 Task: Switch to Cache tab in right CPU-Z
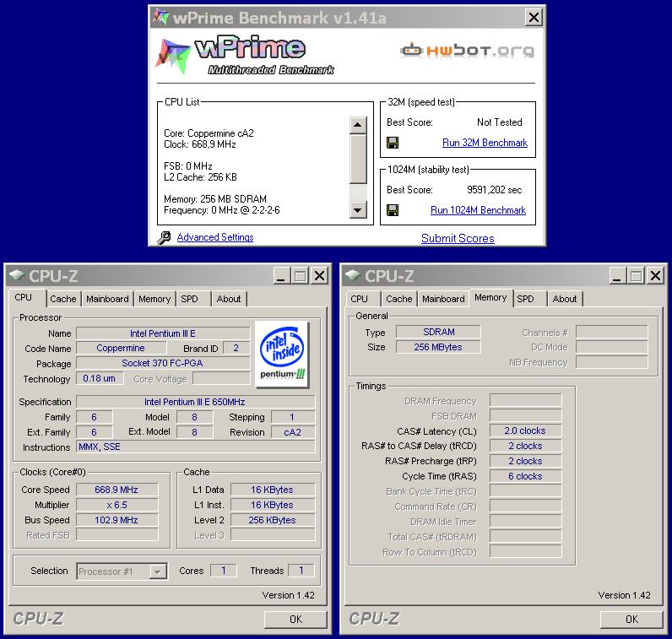point(399,299)
